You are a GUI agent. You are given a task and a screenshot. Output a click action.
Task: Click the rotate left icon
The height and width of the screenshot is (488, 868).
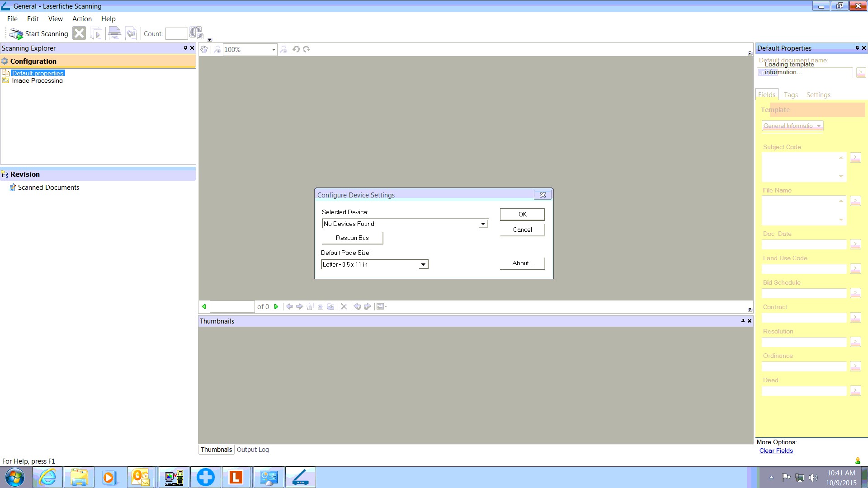(x=296, y=49)
